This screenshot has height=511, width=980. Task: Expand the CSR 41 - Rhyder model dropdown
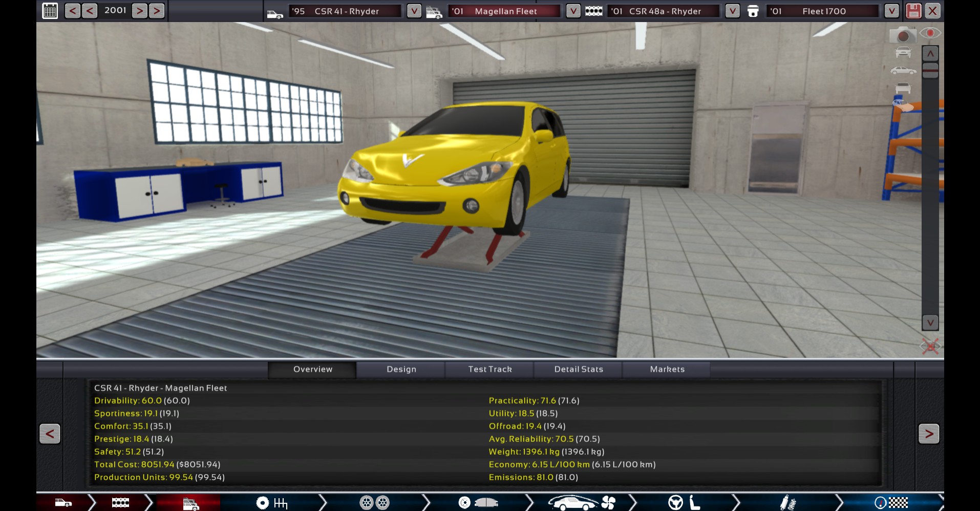coord(414,11)
